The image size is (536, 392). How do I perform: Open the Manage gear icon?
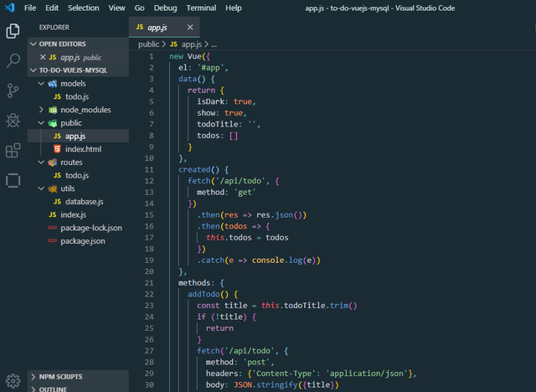[x=13, y=381]
